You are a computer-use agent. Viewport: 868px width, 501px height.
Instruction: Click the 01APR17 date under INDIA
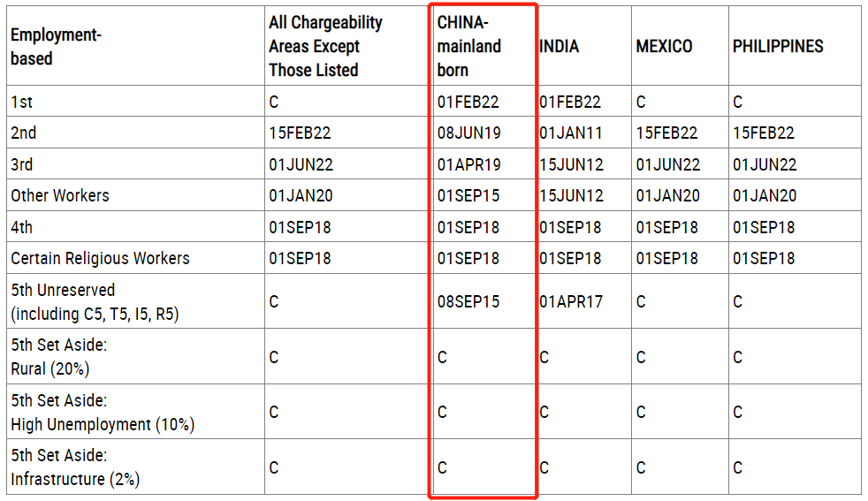coord(571,301)
